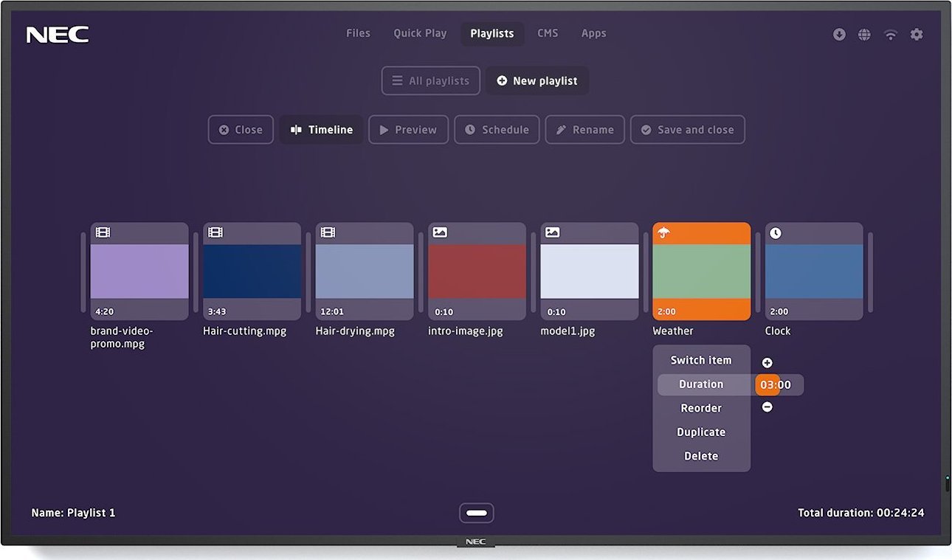
Task: Click the plus icon to increase duration
Action: (x=768, y=363)
